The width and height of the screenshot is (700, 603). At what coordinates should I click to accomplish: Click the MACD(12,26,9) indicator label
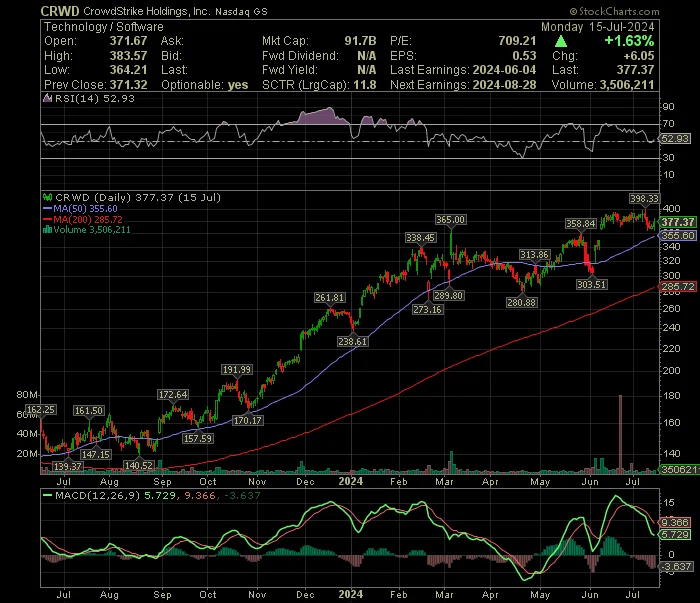pos(97,495)
